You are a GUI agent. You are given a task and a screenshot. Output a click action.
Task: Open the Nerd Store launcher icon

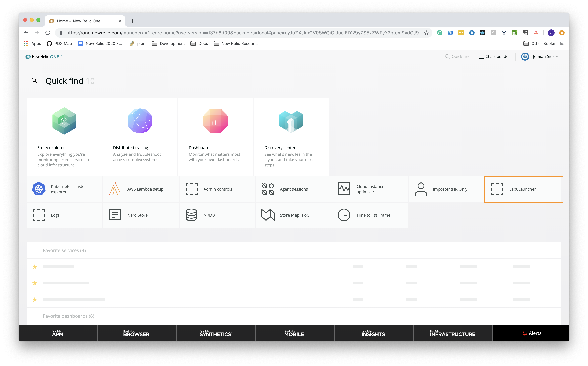tap(115, 215)
